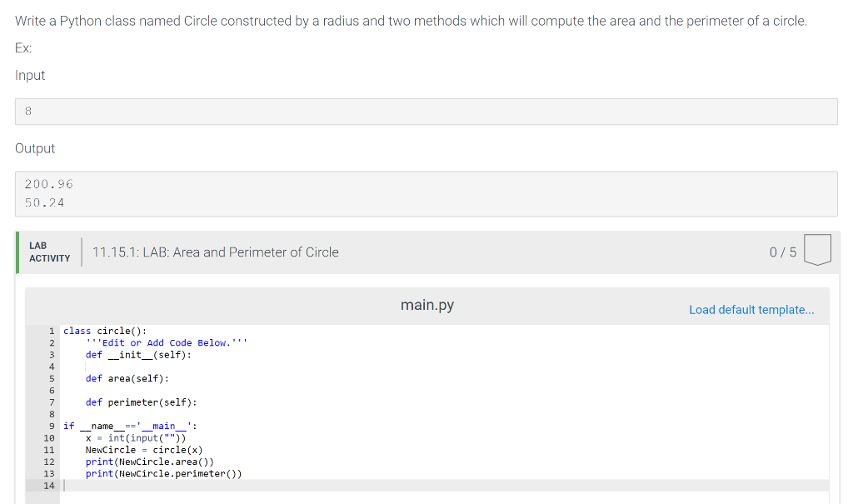The height and width of the screenshot is (504, 853).
Task: Click the Load default template... link
Action: pyautogui.click(x=751, y=309)
